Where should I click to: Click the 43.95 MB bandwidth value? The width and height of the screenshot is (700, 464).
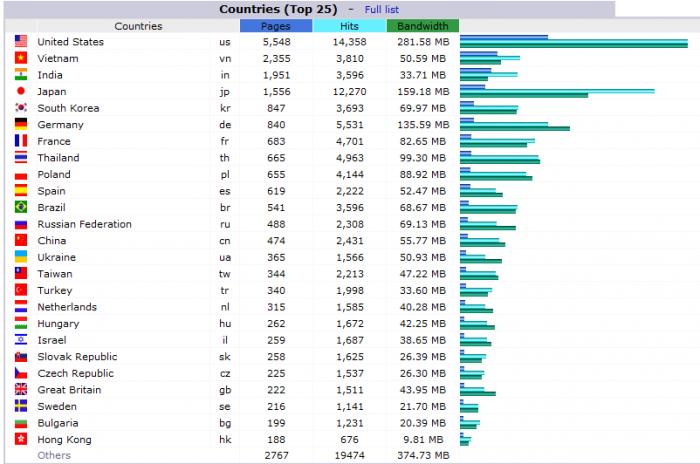pos(423,389)
